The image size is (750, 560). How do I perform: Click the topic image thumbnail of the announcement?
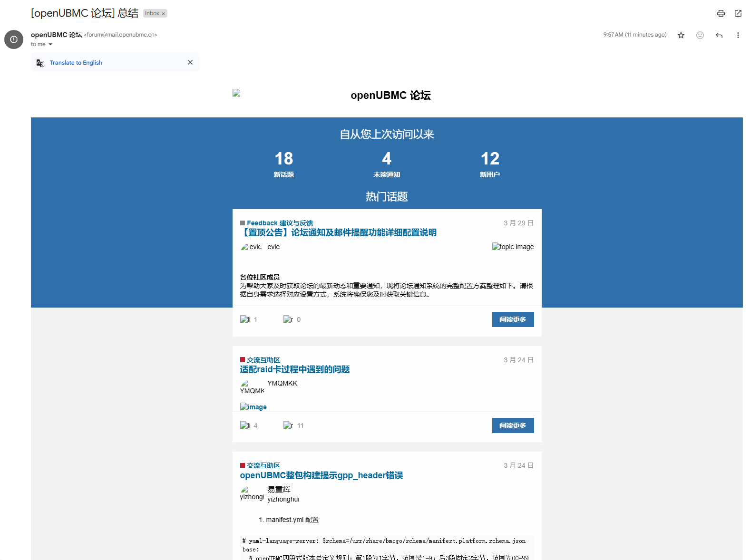pyautogui.click(x=512, y=247)
